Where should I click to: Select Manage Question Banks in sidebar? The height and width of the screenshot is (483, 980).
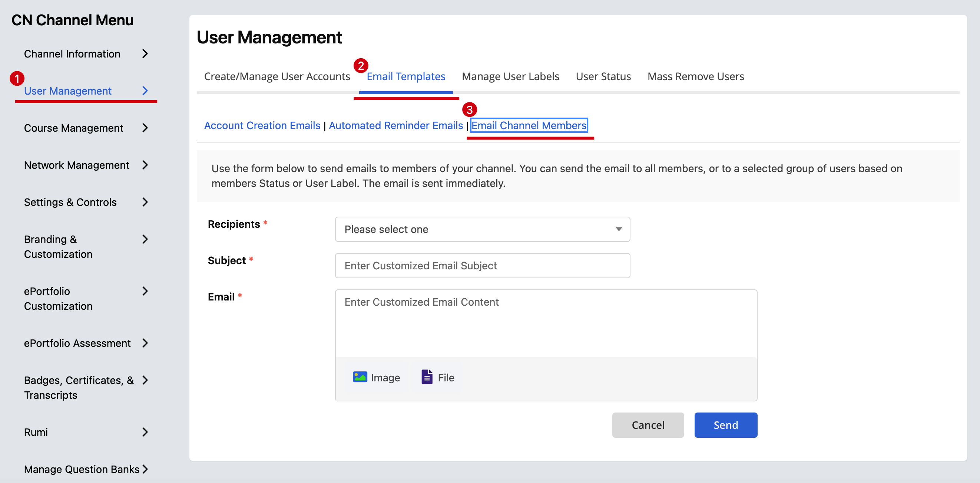(82, 469)
